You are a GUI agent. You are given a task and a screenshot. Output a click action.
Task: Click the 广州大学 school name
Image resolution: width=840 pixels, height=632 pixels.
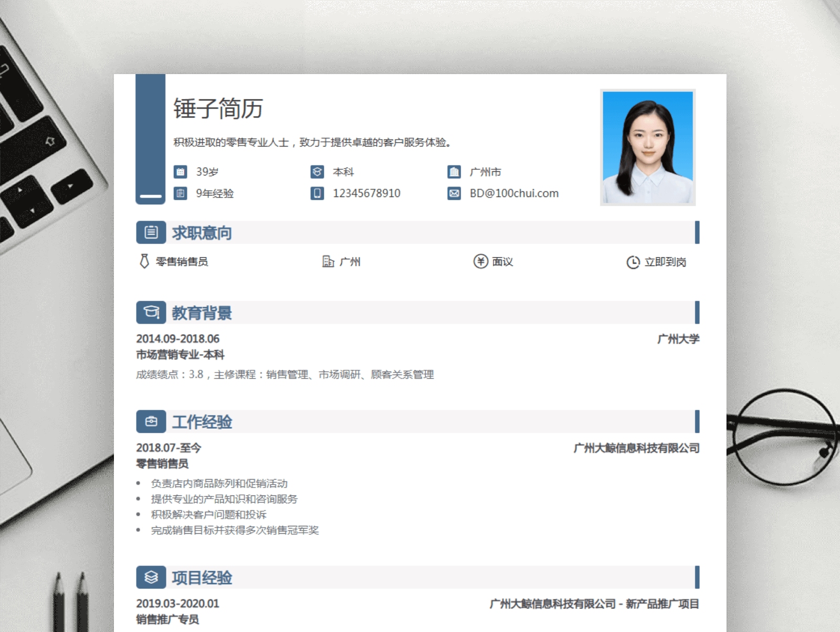[x=678, y=339]
